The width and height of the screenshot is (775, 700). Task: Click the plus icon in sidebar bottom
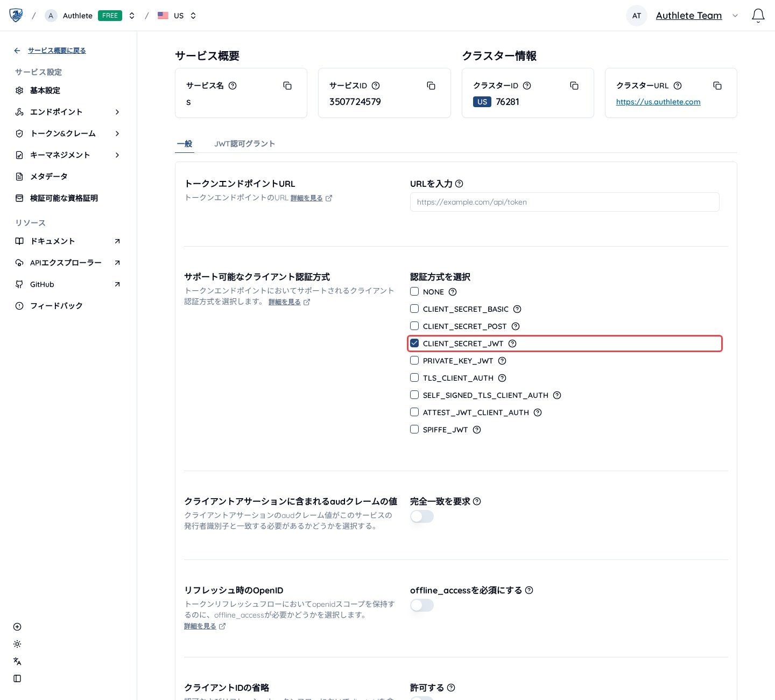coord(17,627)
